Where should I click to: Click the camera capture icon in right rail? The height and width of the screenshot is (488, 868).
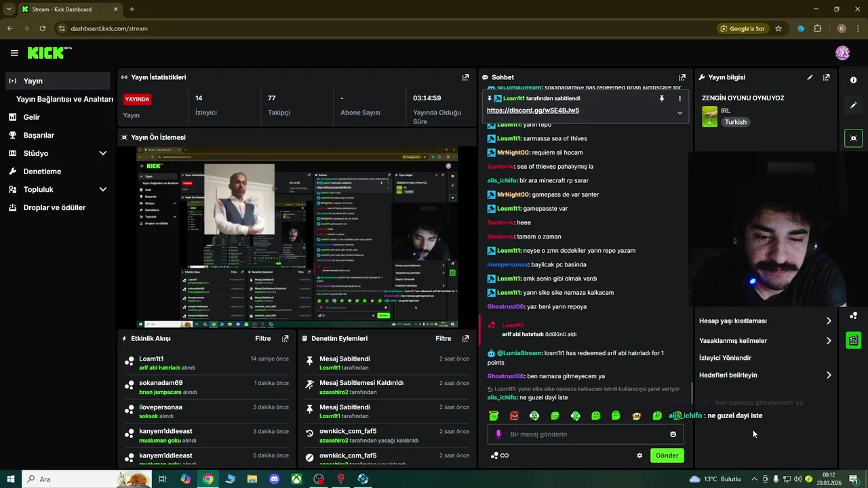pyautogui.click(x=853, y=138)
